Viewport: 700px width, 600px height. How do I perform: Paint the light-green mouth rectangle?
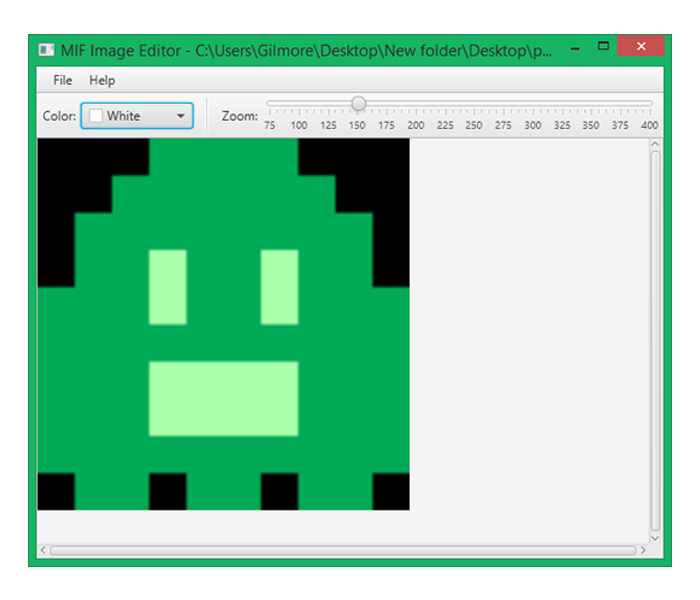tap(224, 399)
